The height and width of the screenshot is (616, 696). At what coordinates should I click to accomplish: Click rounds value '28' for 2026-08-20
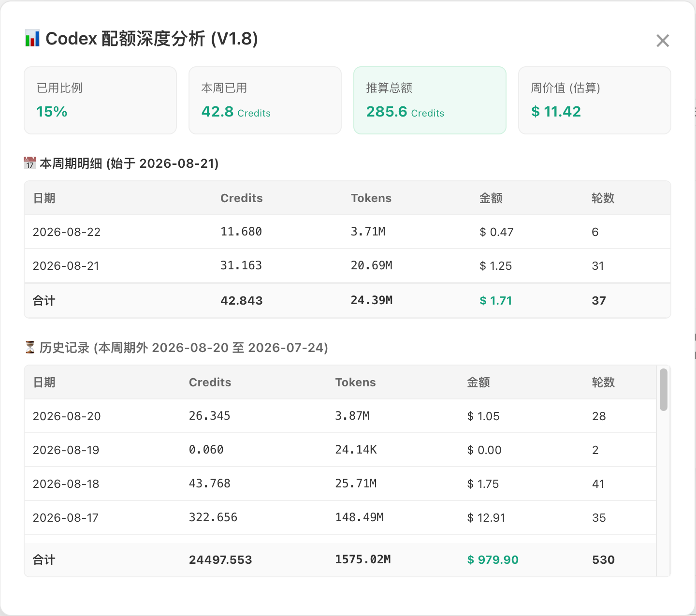click(599, 416)
